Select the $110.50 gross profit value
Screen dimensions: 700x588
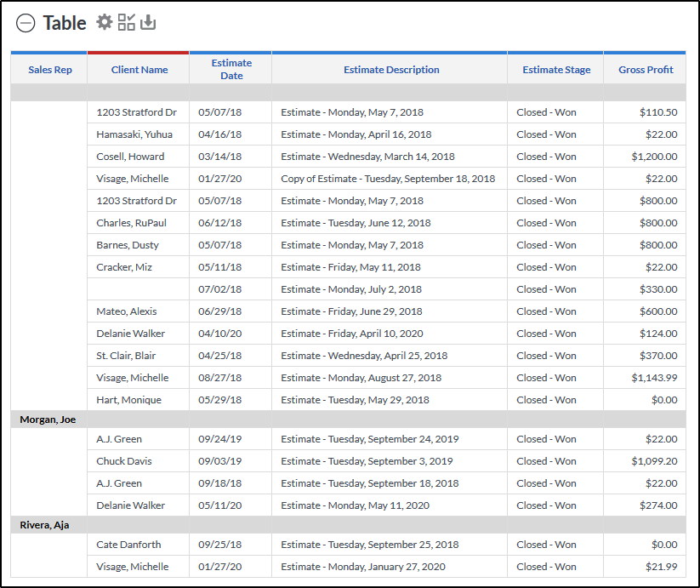click(x=658, y=112)
